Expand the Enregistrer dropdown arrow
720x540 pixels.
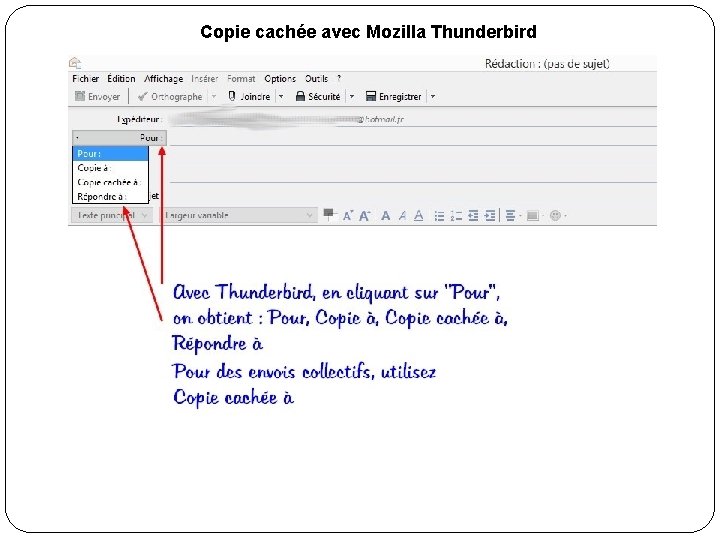433,96
